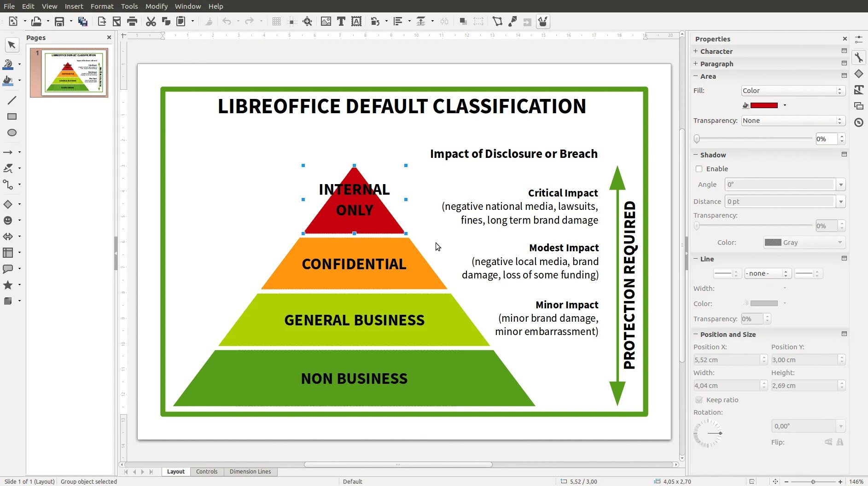Open the Shadow Distance dropdown
Screen dimensions: 868x486
pos(841,202)
